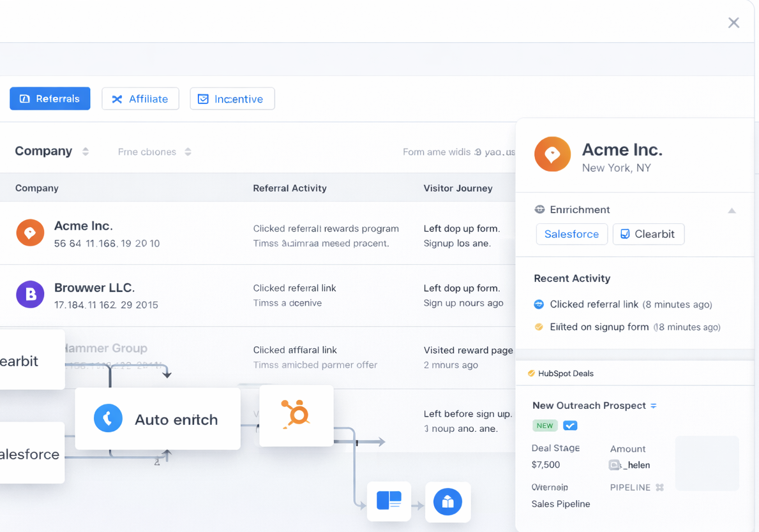Click the PIPELINE settings toggle icon
The image size is (759, 532).
[x=660, y=487]
